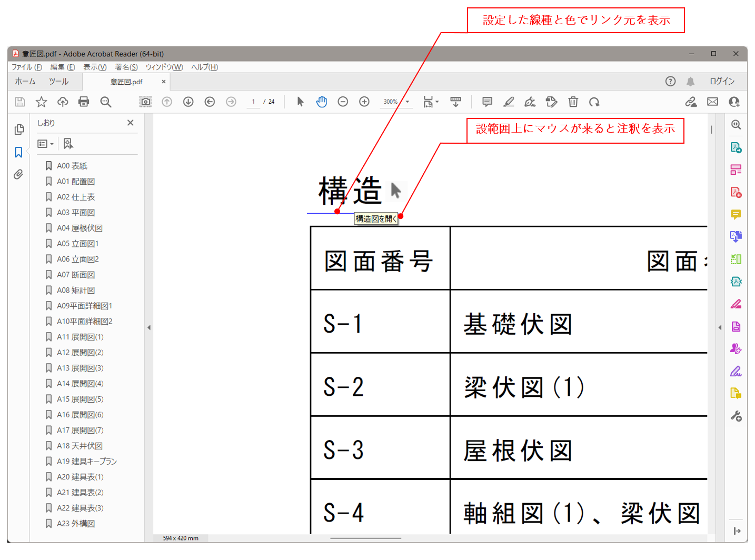The height and width of the screenshot is (560, 755).
Task: Switch to page thumbnails panel
Action: pos(18,129)
